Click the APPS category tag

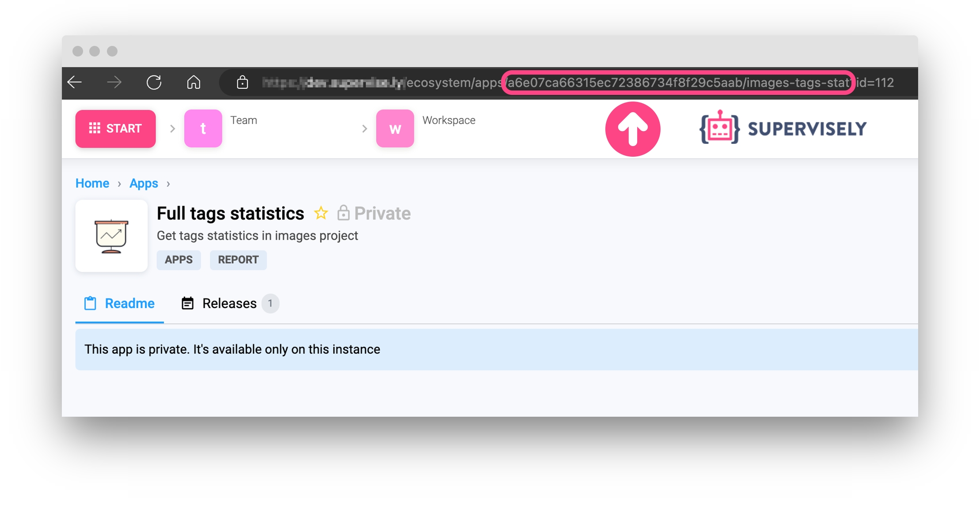click(x=179, y=260)
